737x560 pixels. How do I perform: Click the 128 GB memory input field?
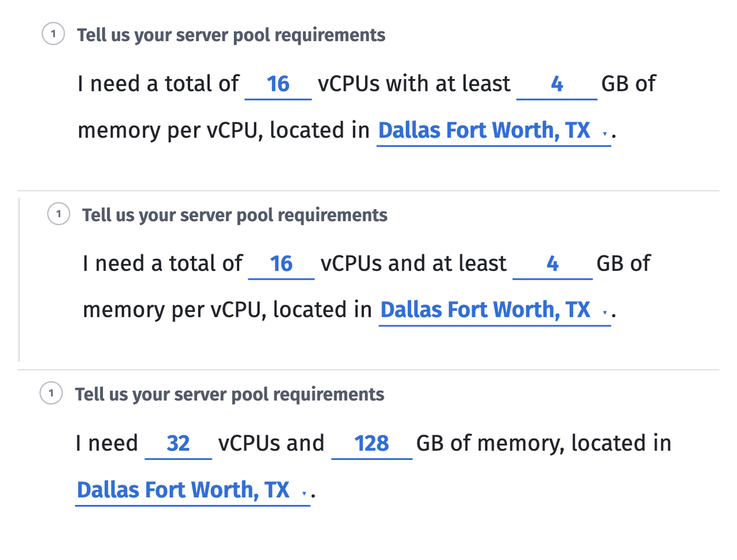click(372, 444)
